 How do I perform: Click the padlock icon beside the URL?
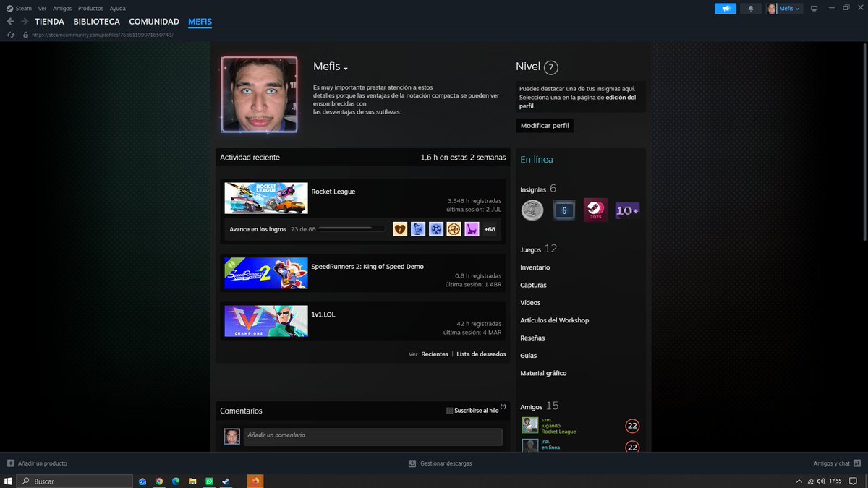[25, 35]
